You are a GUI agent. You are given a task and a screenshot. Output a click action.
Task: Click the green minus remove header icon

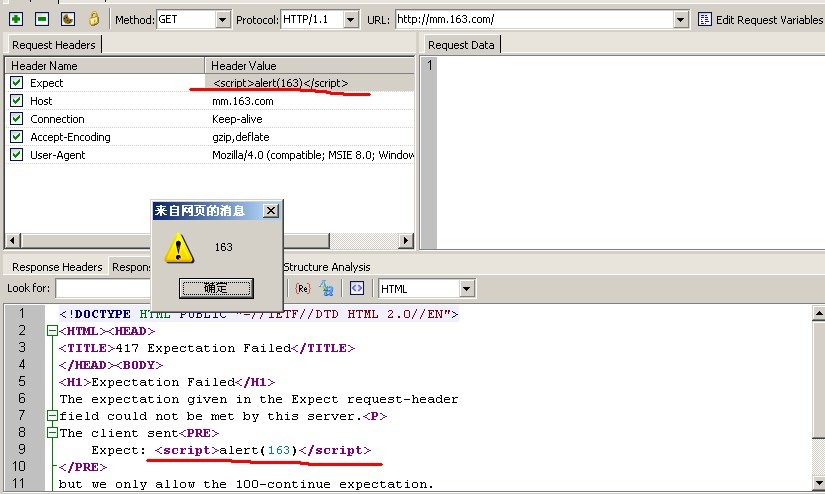pyautogui.click(x=42, y=19)
